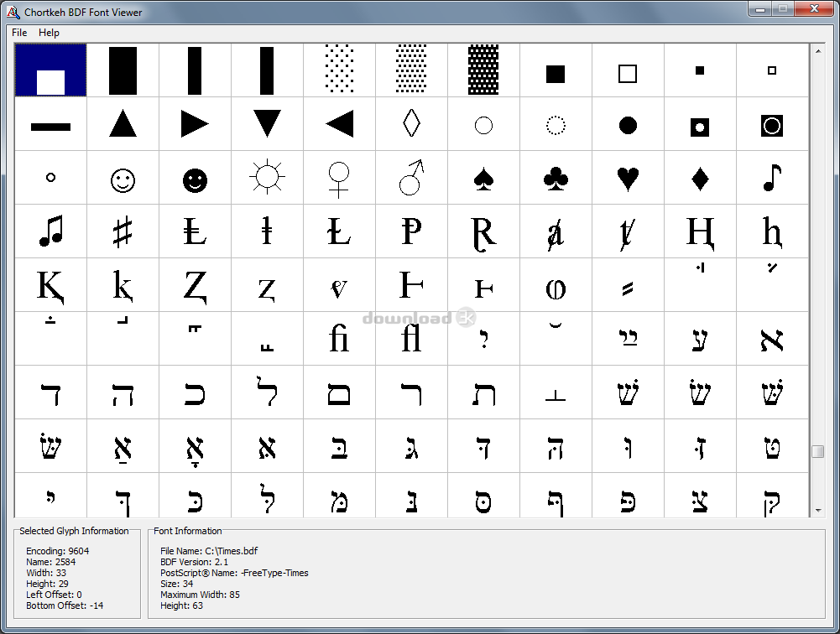This screenshot has height=634, width=840.
Task: Open the Help menu
Action: tap(49, 33)
